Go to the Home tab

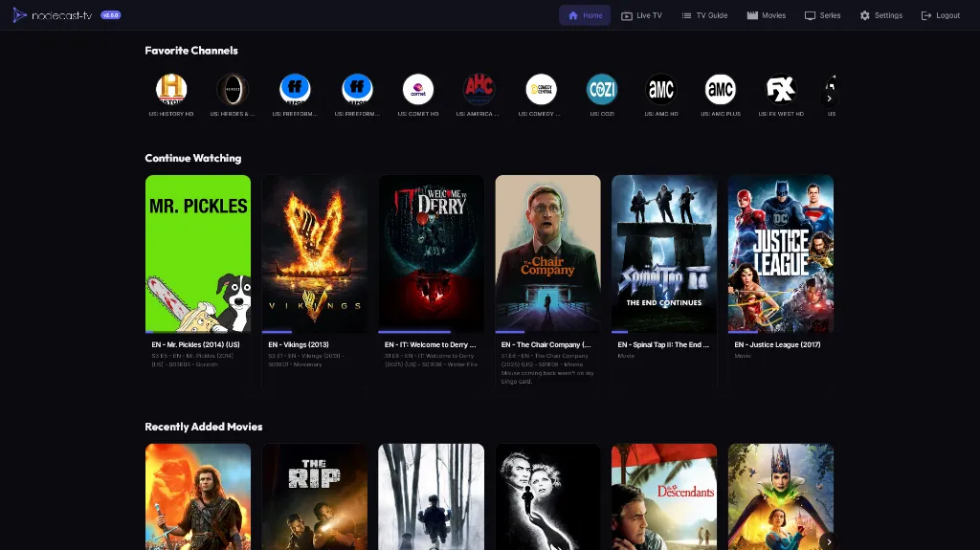click(x=585, y=15)
